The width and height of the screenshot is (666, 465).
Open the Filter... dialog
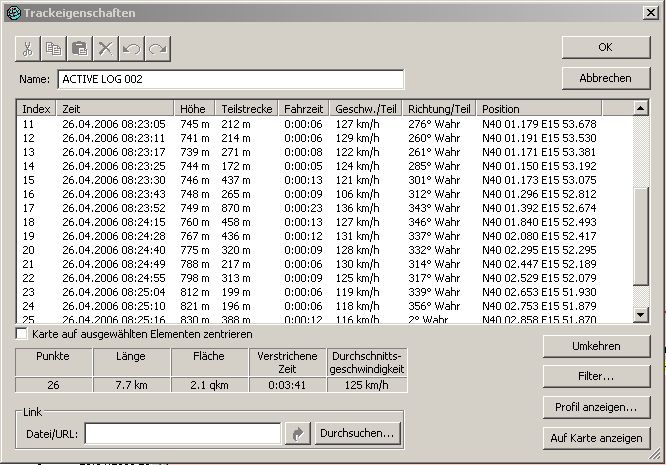tap(597, 377)
